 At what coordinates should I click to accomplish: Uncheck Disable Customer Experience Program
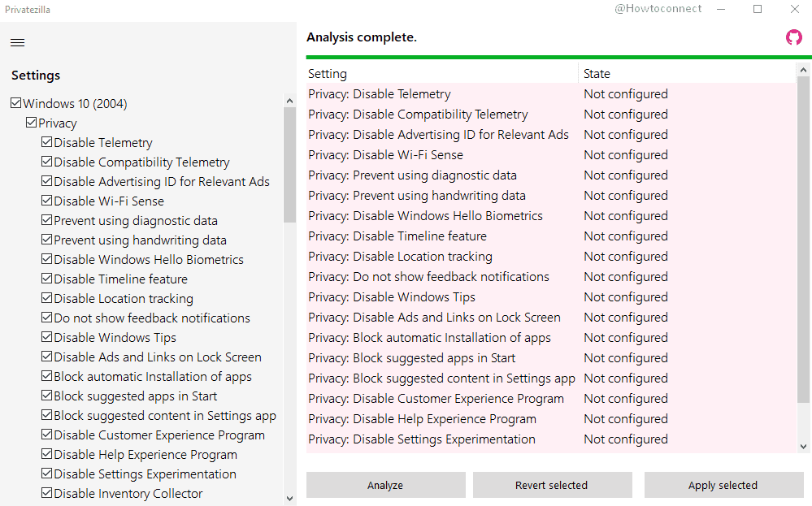46,435
